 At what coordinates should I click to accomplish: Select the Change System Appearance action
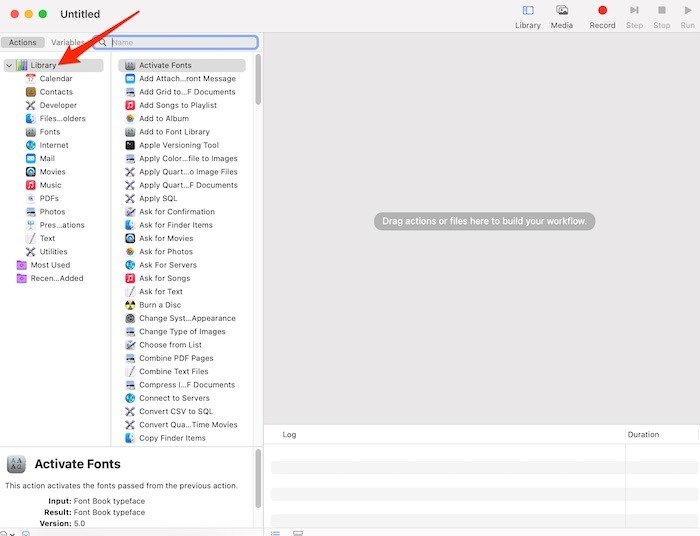coord(182,318)
